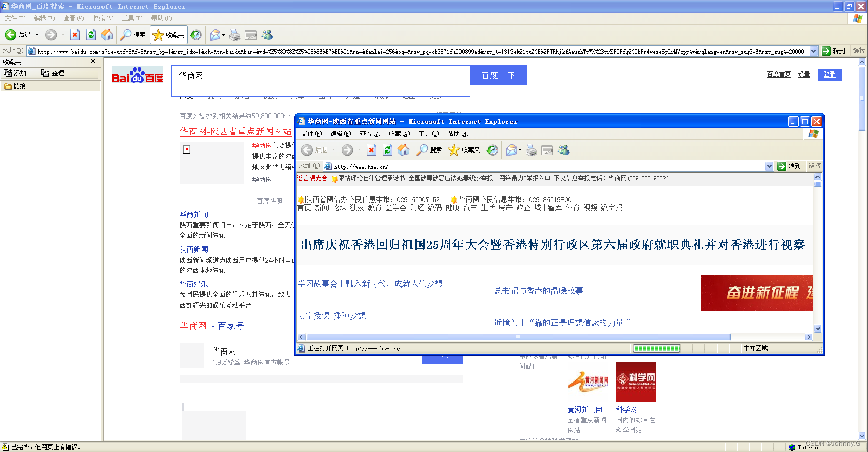Click Edit icon in Baidu window toolbar

250,35
